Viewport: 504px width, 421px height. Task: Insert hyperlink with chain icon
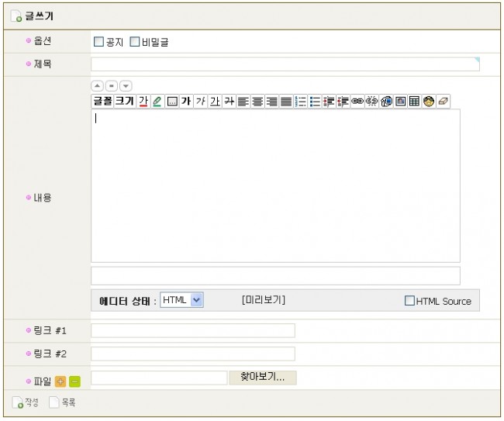pos(357,102)
